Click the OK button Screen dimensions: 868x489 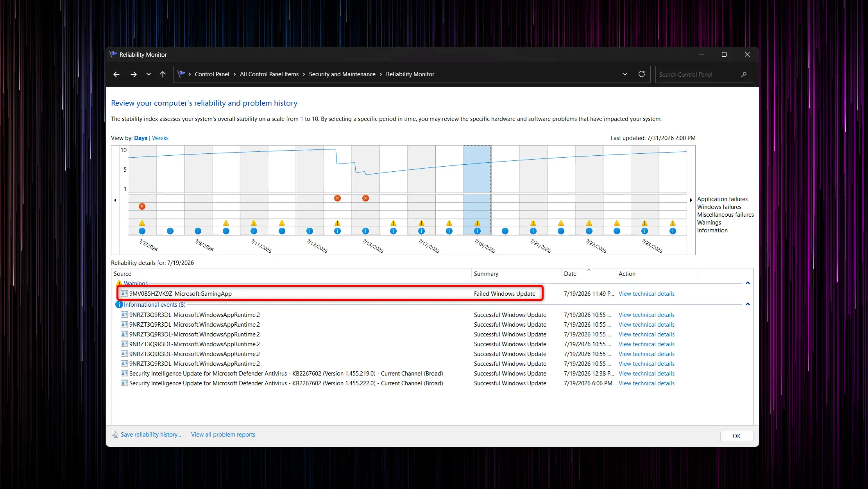pos(737,436)
